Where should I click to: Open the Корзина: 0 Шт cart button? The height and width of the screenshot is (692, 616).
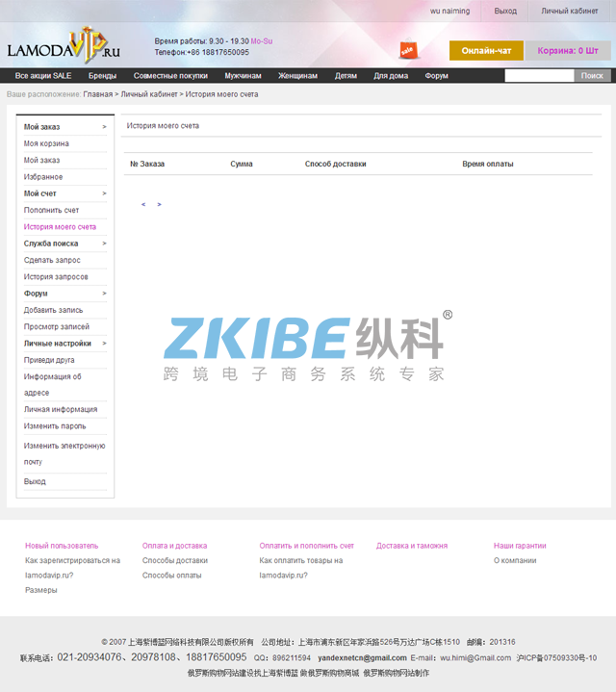pos(568,51)
